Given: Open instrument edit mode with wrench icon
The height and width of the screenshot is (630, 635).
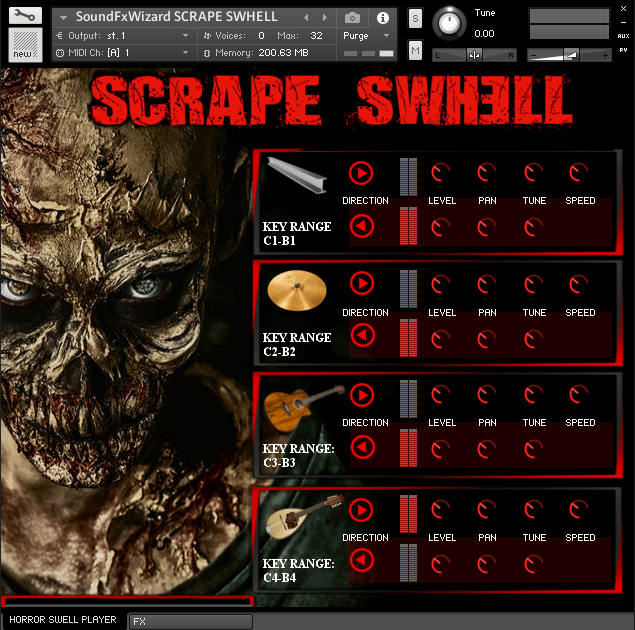Looking at the screenshot, I should point(25,16).
